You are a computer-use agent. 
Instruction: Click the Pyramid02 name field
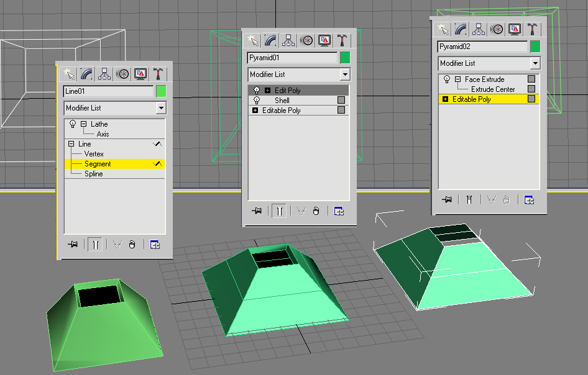point(482,47)
